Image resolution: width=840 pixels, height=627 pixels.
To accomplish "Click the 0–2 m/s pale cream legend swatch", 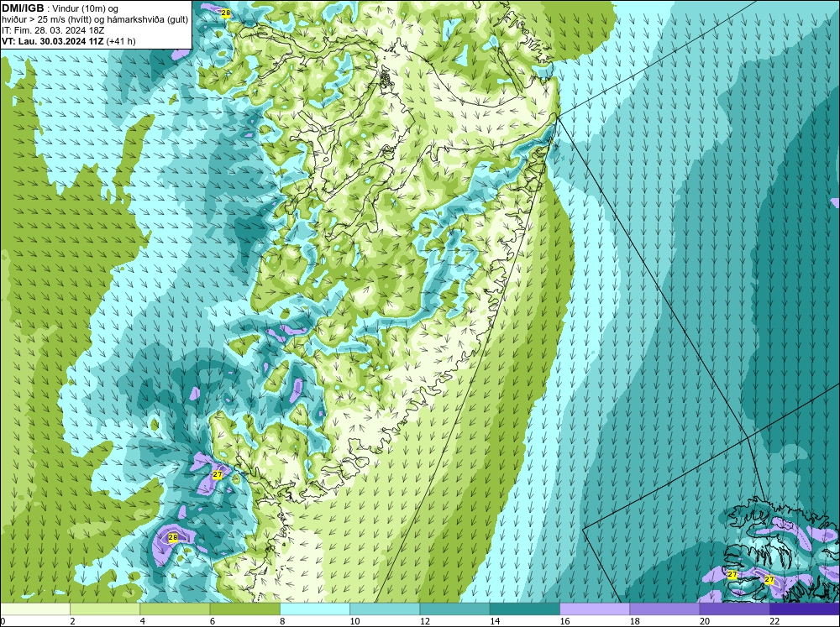I will pyautogui.click(x=35, y=609).
